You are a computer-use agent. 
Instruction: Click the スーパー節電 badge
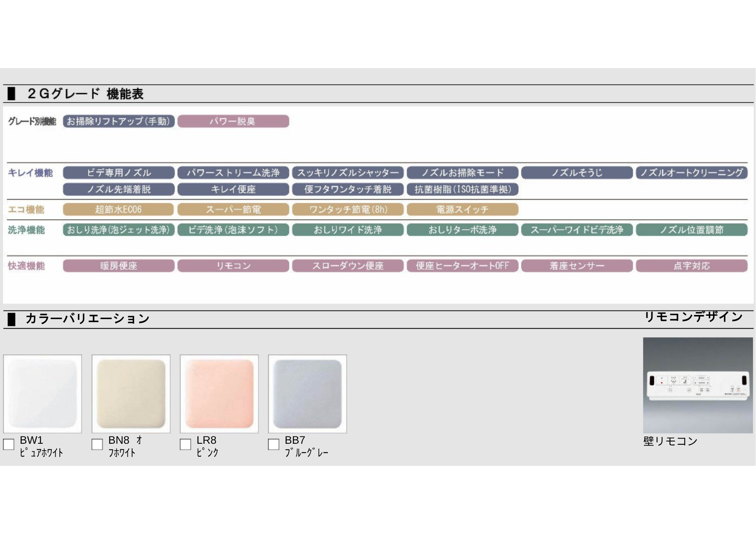[233, 209]
